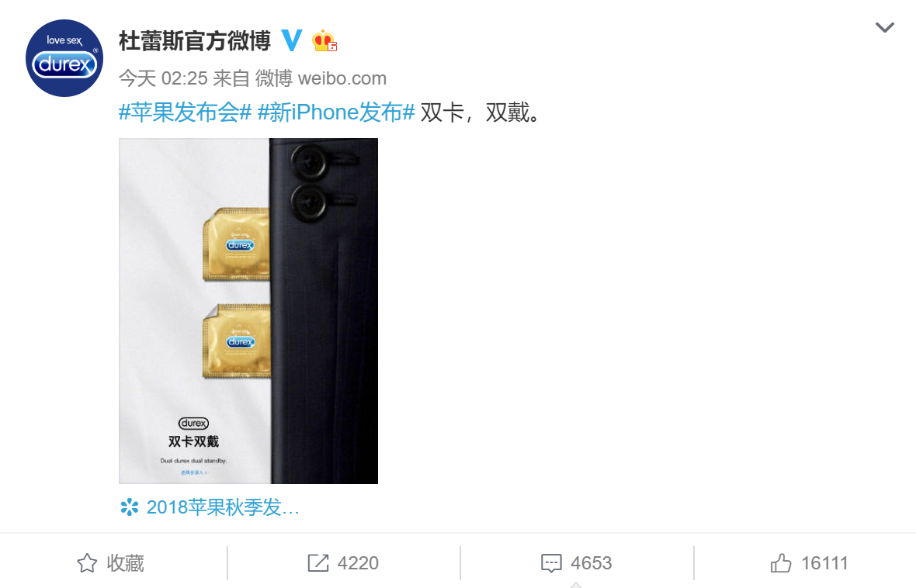Open the 2018苹果秋季发… topic link
Viewport: 916px width, 588px height.
click(x=223, y=507)
